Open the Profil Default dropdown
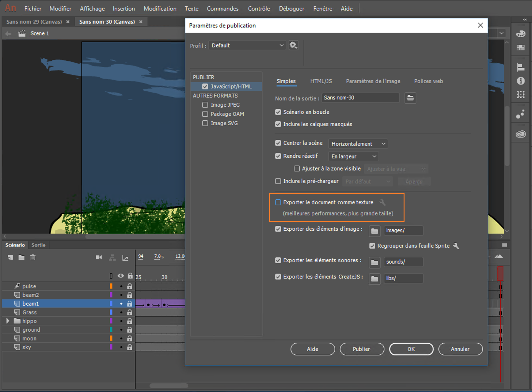The height and width of the screenshot is (392, 532). pyautogui.click(x=247, y=45)
